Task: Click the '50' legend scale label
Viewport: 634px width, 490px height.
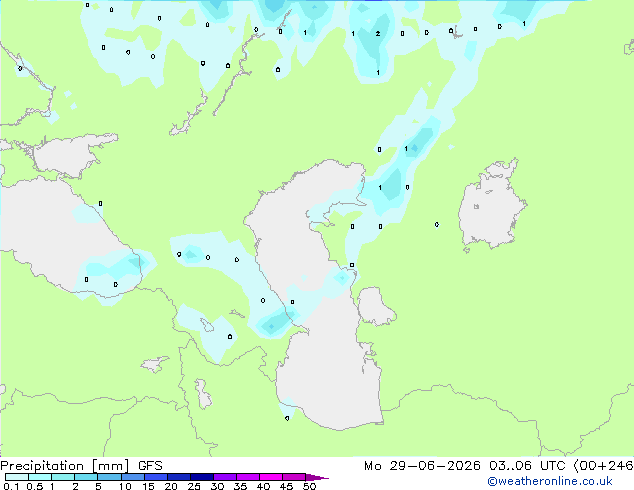Action: 309,486
